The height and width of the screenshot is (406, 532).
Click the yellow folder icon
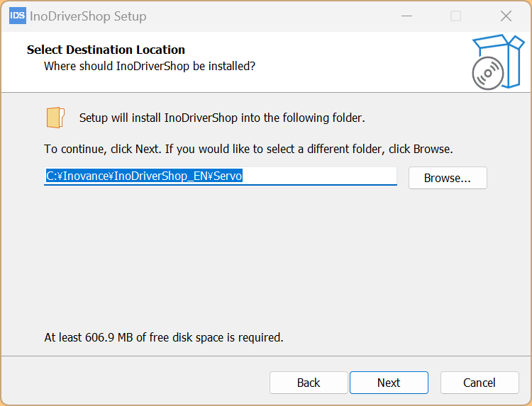pyautogui.click(x=55, y=118)
